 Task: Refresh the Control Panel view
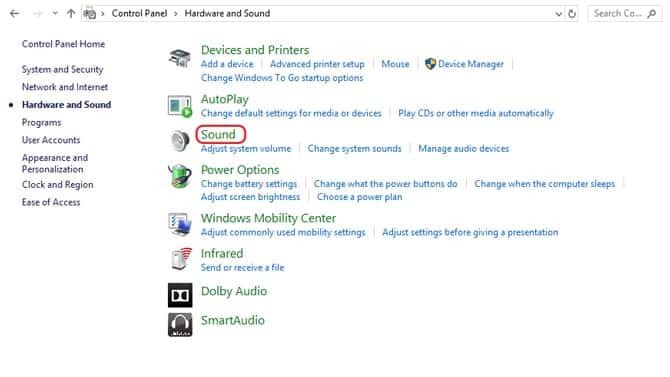[572, 14]
